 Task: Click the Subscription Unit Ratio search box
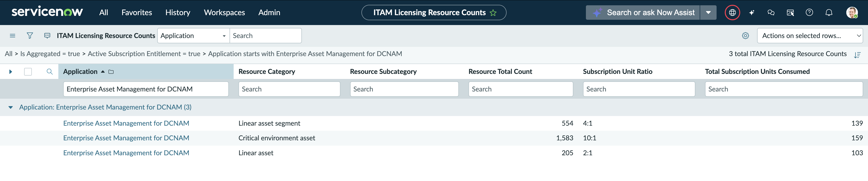click(639, 89)
